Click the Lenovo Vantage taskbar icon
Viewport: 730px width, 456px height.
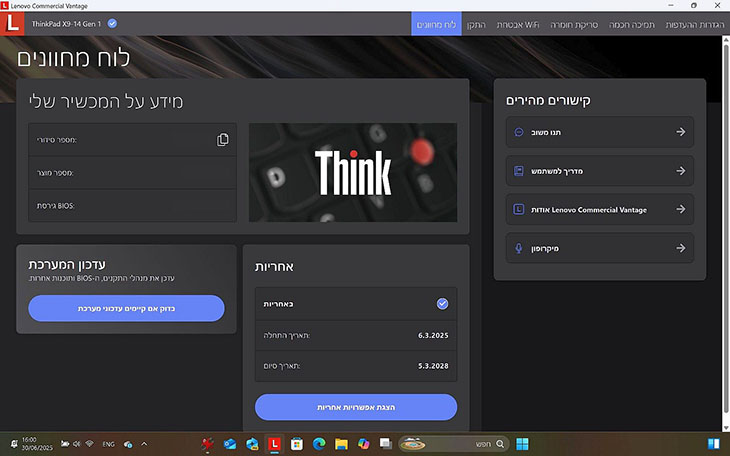coord(274,444)
